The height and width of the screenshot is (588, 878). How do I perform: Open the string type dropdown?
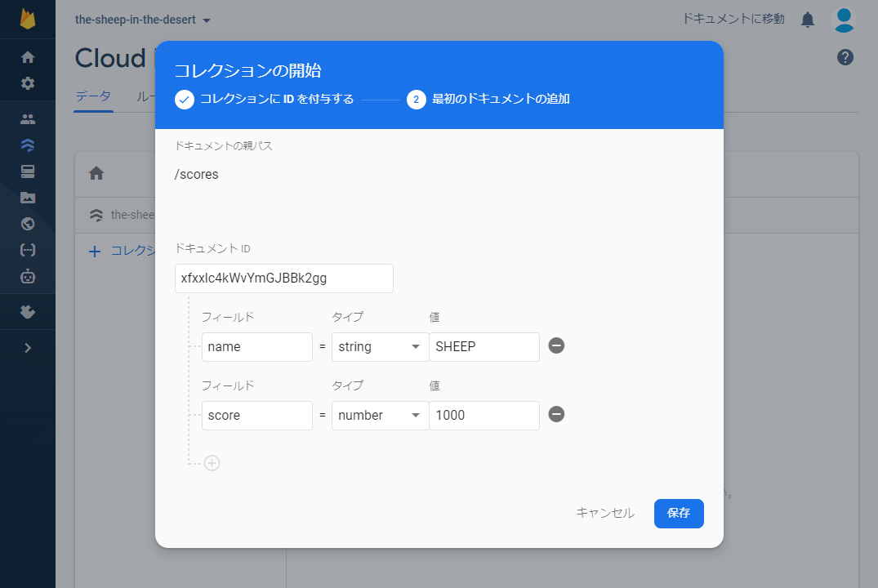click(x=380, y=346)
